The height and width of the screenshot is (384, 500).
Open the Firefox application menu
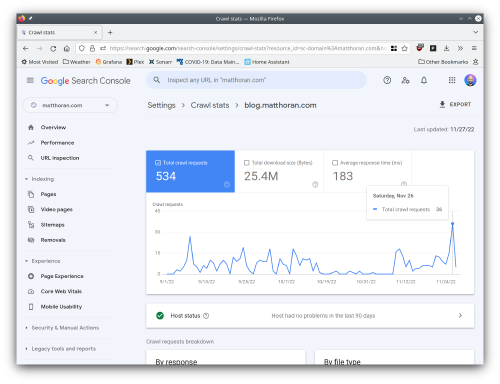tap(474, 48)
